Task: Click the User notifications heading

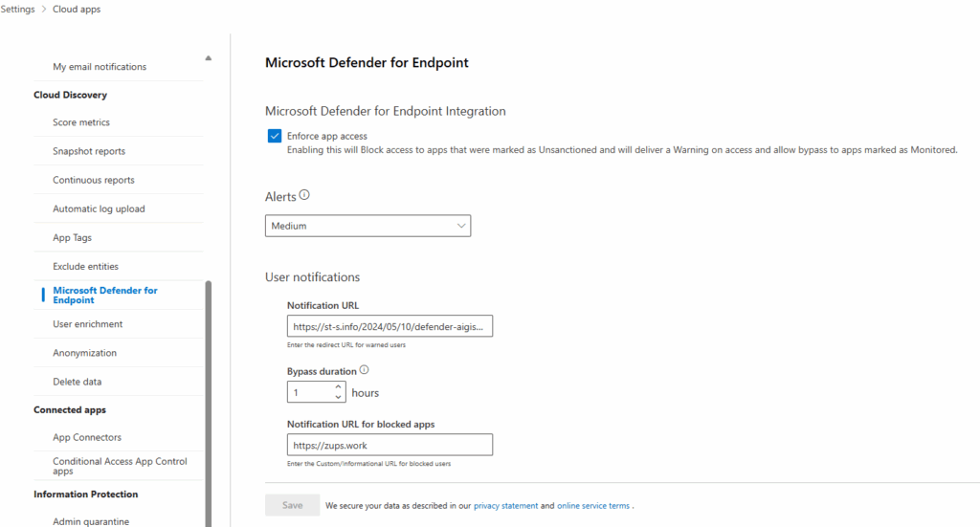Action: tap(313, 276)
